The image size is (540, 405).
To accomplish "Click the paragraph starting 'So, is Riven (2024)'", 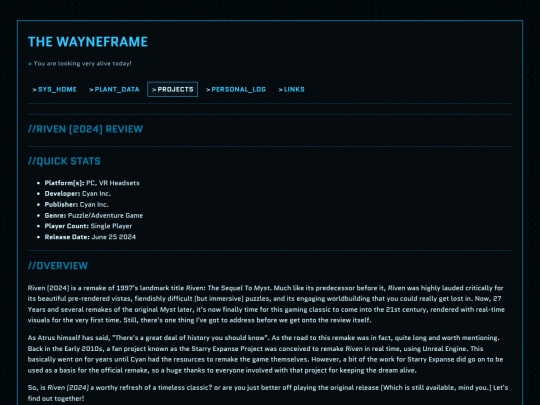I will pyautogui.click(x=268, y=393).
